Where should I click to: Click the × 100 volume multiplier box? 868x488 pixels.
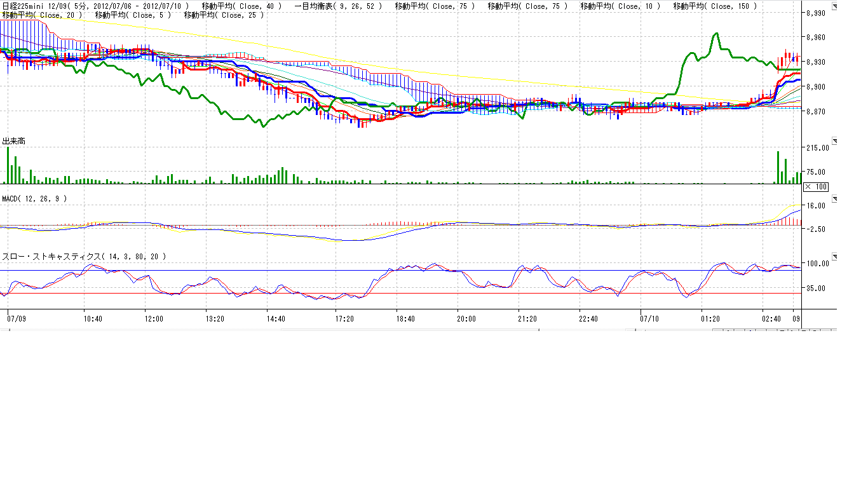coord(815,187)
